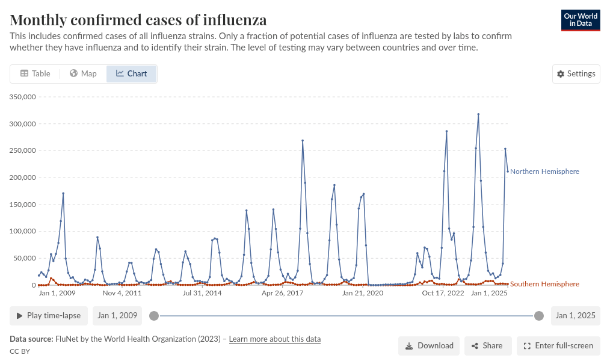Viewport: 610px width, 364px height.
Task: Click the start handle of the time slider
Action: (x=154, y=316)
